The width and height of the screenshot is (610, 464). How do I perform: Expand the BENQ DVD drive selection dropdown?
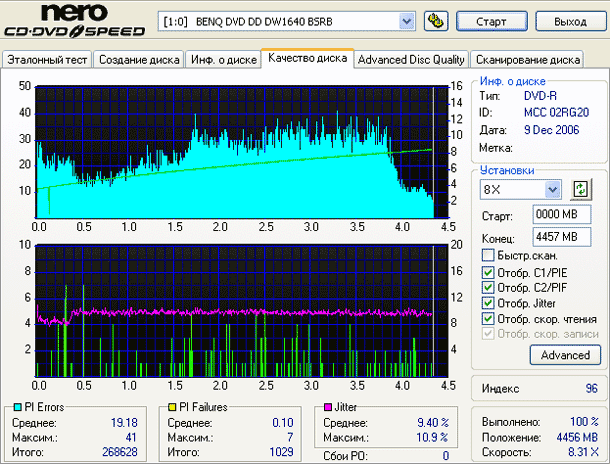pyautogui.click(x=405, y=21)
